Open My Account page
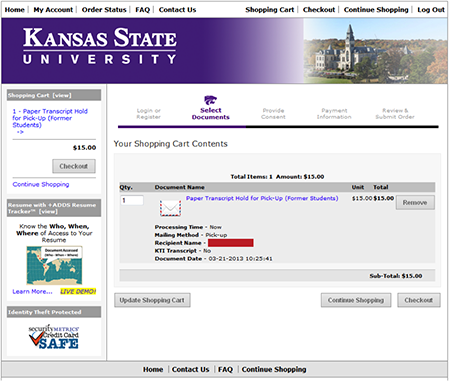This screenshot has width=450, height=381. (x=53, y=10)
